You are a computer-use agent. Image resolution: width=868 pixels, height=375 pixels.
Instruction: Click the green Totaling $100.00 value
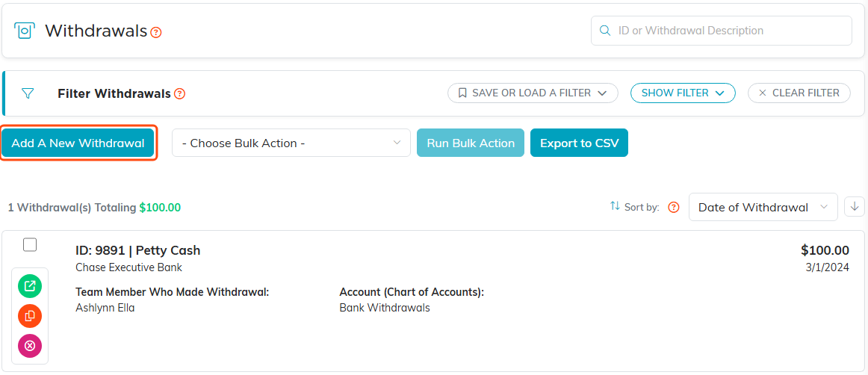(x=159, y=208)
